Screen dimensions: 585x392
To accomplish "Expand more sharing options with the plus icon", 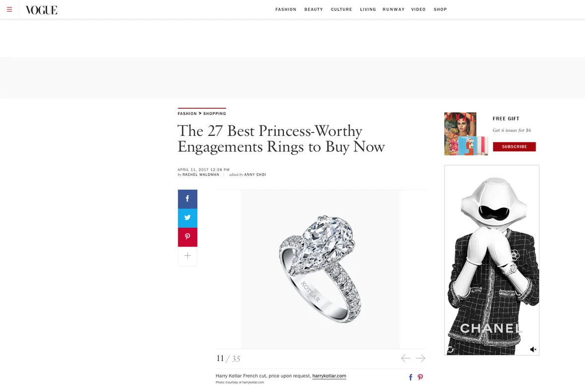I will 187,256.
